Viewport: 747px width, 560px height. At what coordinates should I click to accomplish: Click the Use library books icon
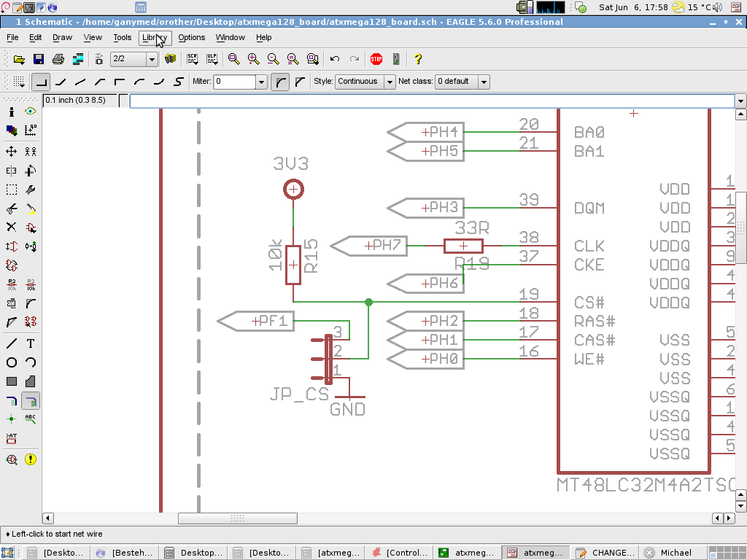[x=170, y=59]
